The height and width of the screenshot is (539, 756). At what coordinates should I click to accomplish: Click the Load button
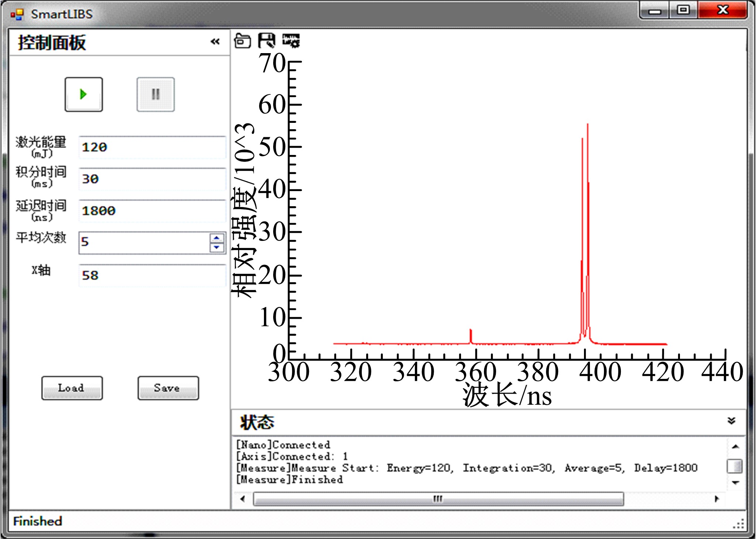click(x=72, y=388)
